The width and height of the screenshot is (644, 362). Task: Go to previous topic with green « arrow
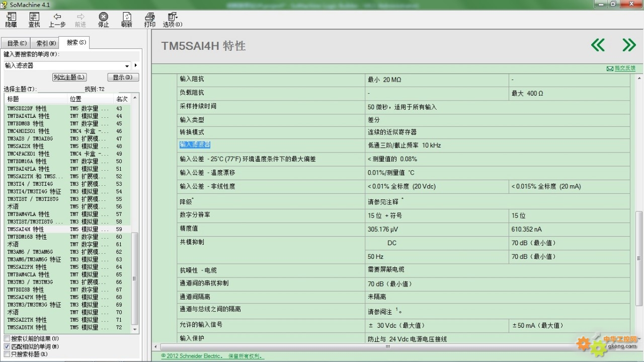598,45
